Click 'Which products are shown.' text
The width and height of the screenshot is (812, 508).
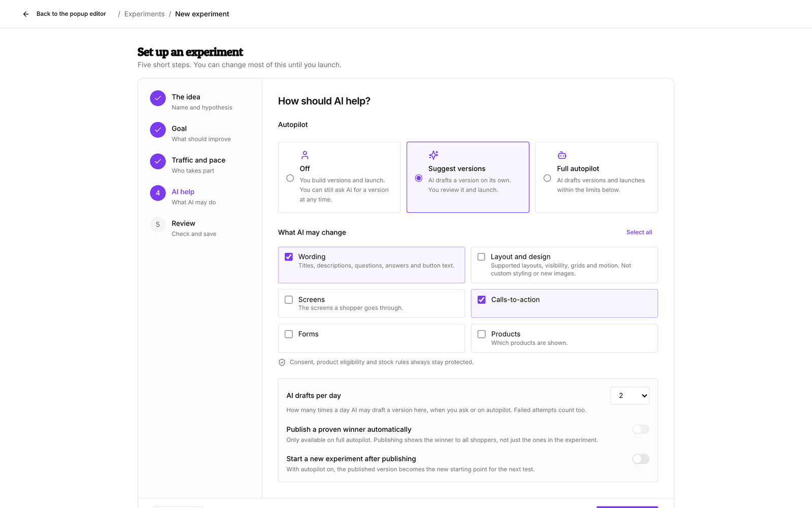pyautogui.click(x=529, y=343)
